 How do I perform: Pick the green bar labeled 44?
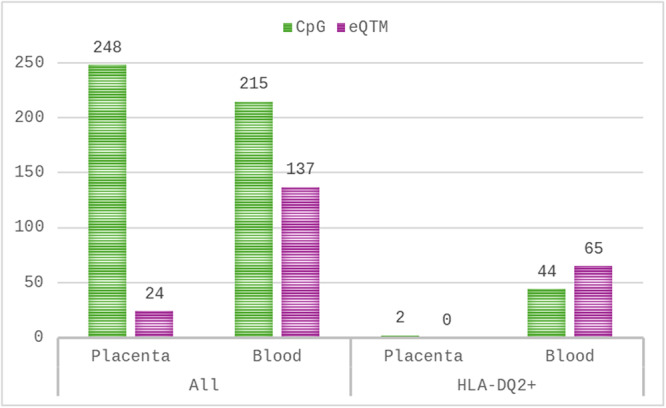547,312
